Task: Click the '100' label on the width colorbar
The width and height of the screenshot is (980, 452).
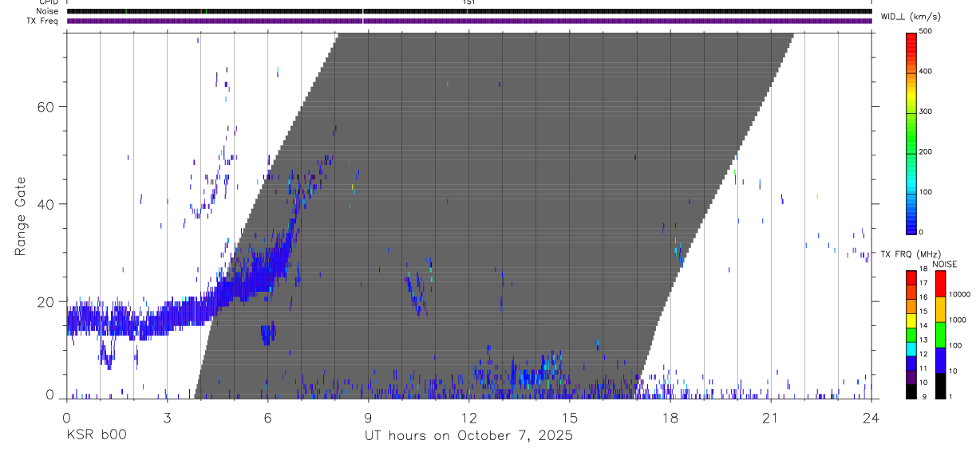Action: pyautogui.click(x=926, y=192)
